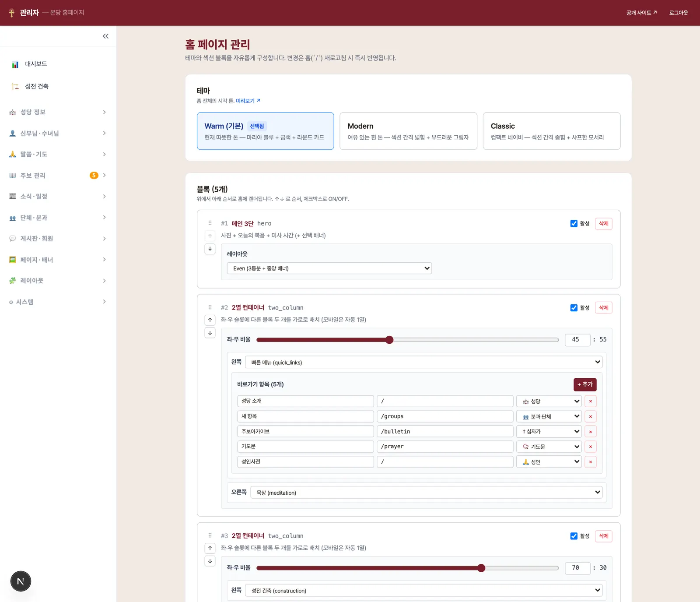Move block #3 down with arrow icon
This screenshot has width=700, height=602.
click(x=210, y=561)
